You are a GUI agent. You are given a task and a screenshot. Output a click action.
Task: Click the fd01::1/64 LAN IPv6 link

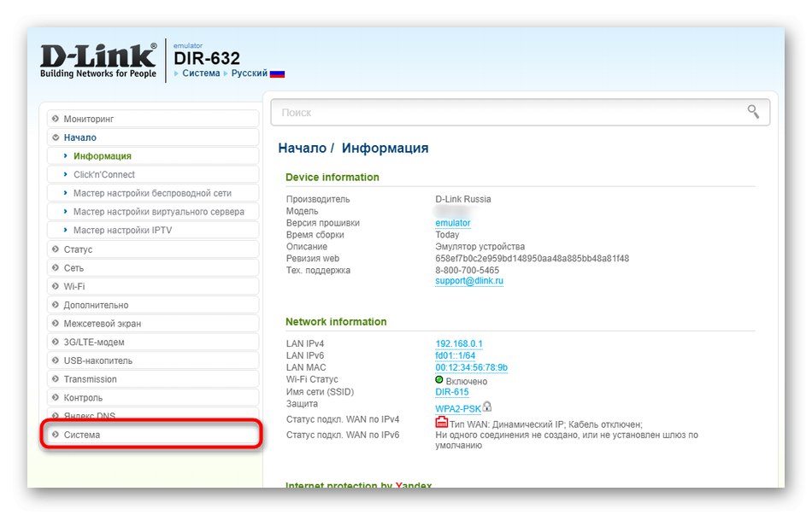click(456, 355)
